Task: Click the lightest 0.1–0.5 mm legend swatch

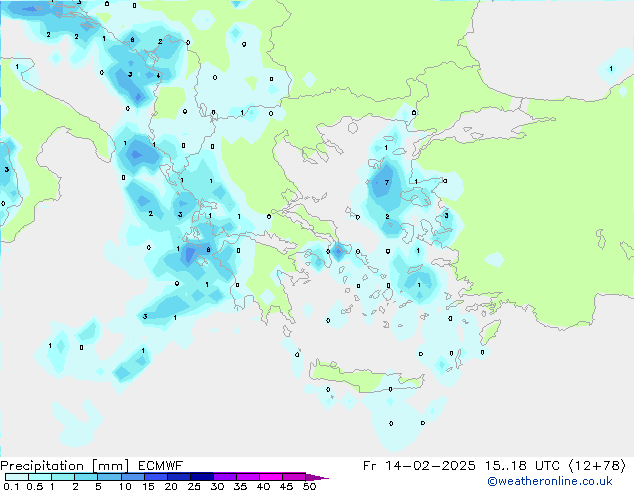Action: 17,477
